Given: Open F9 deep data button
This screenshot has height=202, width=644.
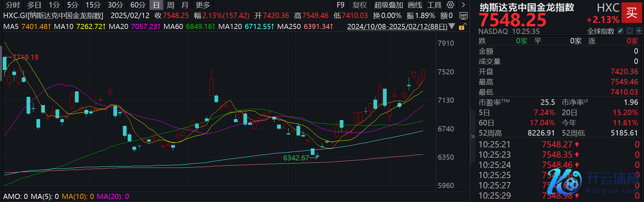Looking at the screenshot, I should click(x=340, y=5).
